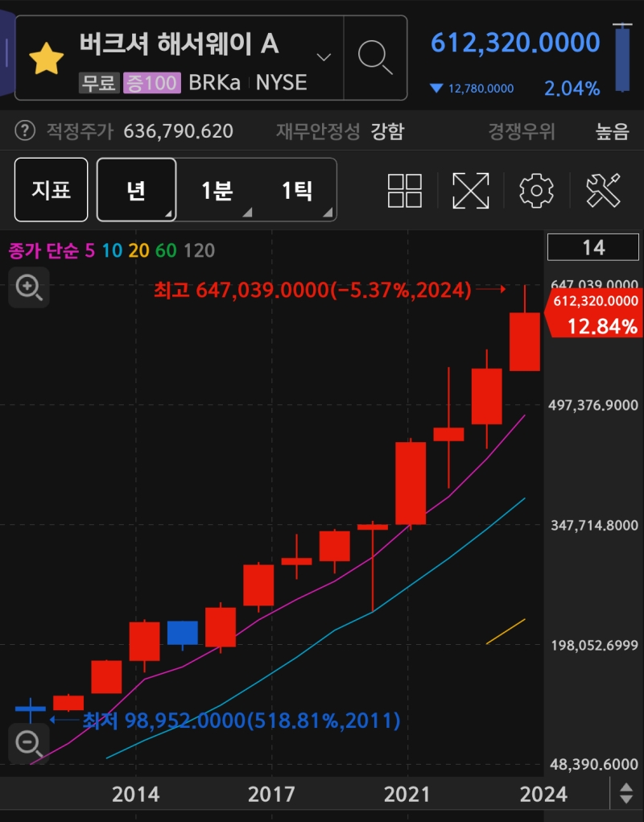Image resolution: width=644 pixels, height=822 pixels.
Task: Tap the red 12.84% price tag
Action: click(596, 315)
